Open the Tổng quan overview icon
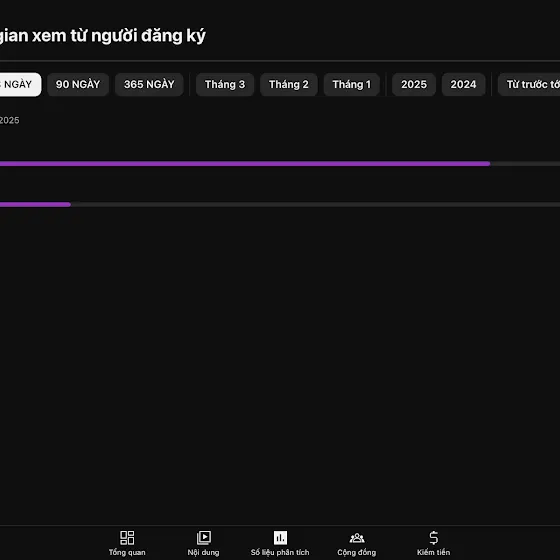Viewport: 560px width, 560px height. click(x=127, y=538)
